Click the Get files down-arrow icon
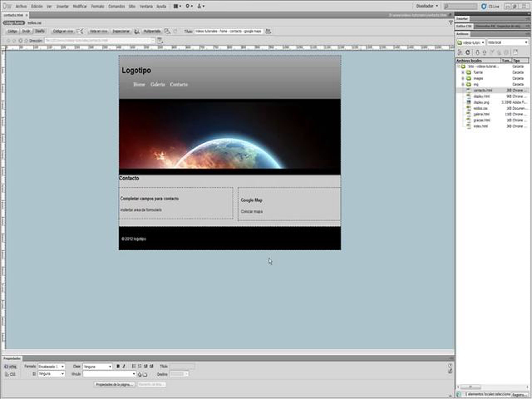This screenshot has height=399, width=532. pyautogui.click(x=478, y=52)
